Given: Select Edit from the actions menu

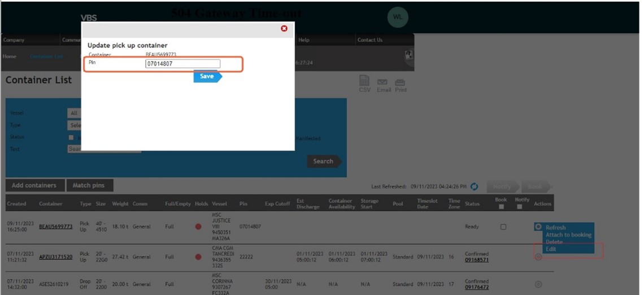Looking at the screenshot, I should (551, 249).
